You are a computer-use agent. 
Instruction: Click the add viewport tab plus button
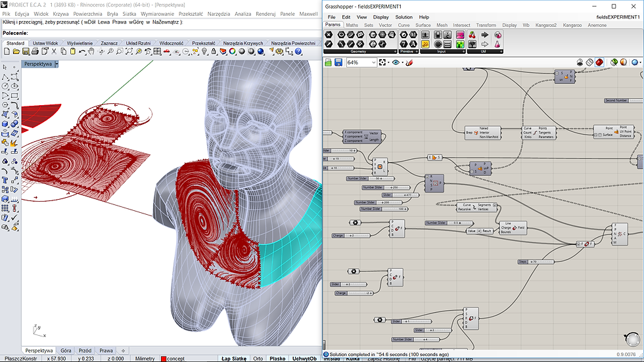[x=123, y=351]
